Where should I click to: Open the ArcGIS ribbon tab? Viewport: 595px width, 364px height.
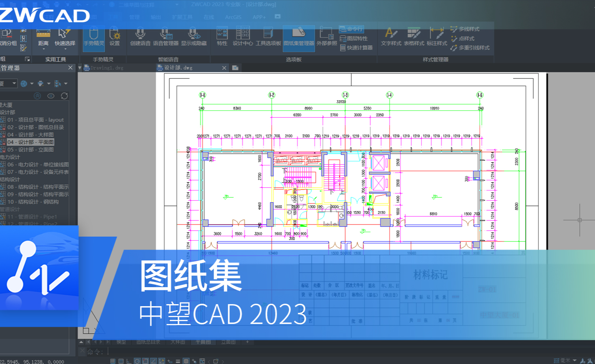pyautogui.click(x=233, y=17)
